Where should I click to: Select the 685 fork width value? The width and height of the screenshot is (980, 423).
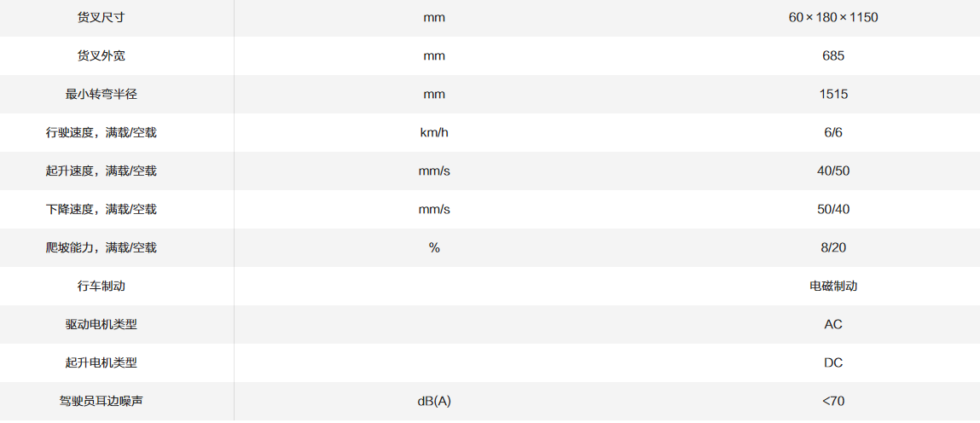point(832,55)
